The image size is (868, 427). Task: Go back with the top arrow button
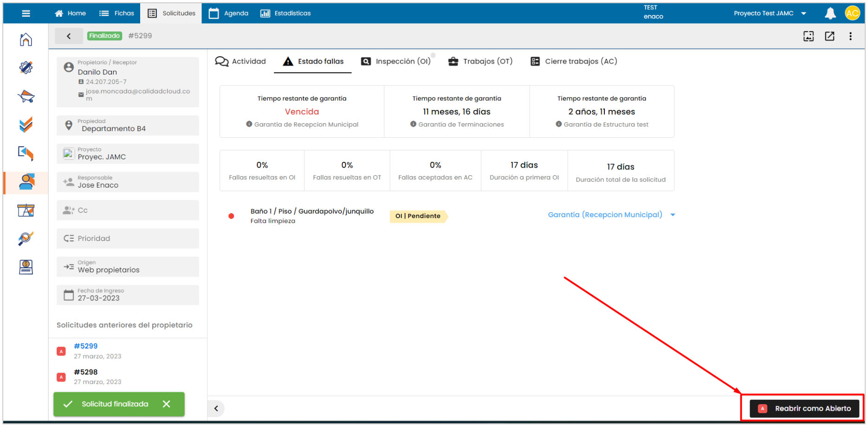pyautogui.click(x=69, y=36)
